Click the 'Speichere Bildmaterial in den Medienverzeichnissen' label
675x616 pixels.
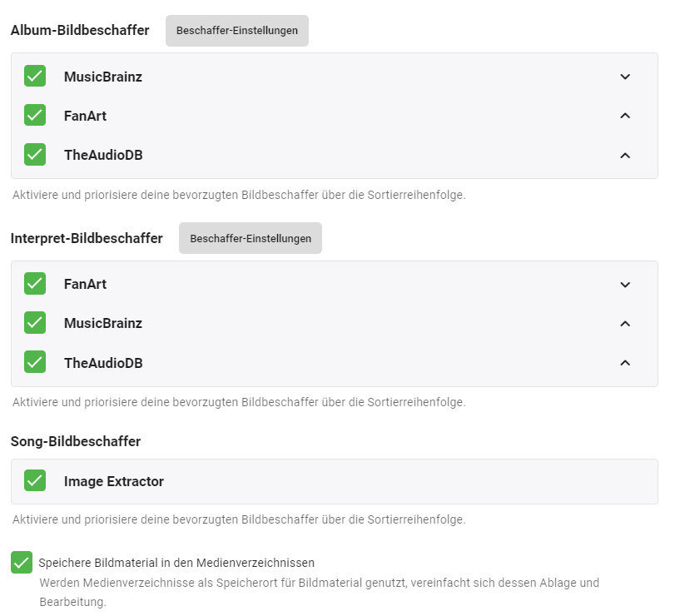click(x=176, y=563)
